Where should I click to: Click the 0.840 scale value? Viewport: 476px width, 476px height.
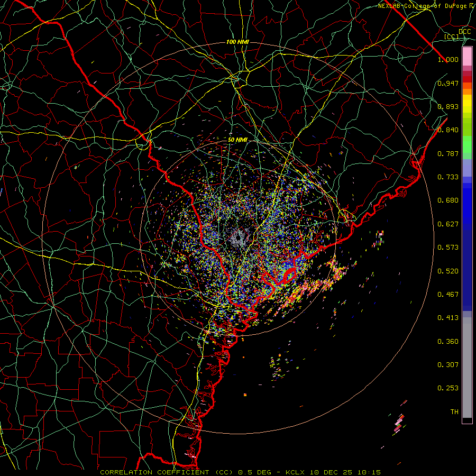[448, 130]
